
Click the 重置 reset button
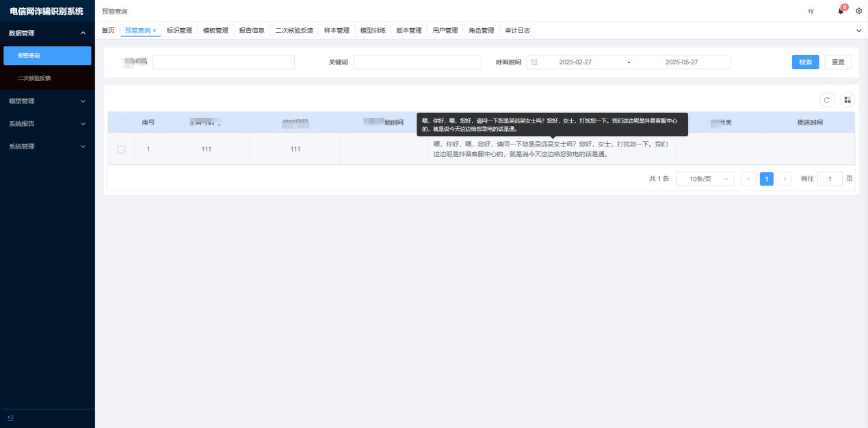point(837,62)
